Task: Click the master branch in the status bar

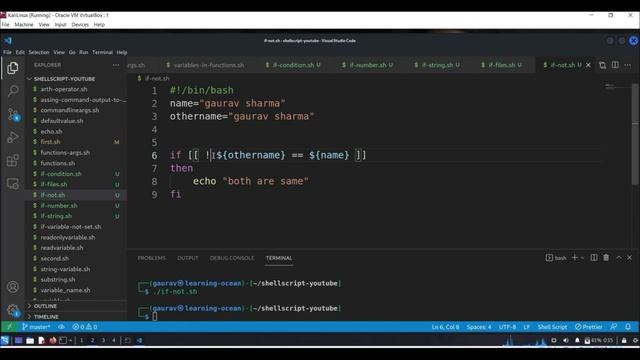Action: point(36,327)
